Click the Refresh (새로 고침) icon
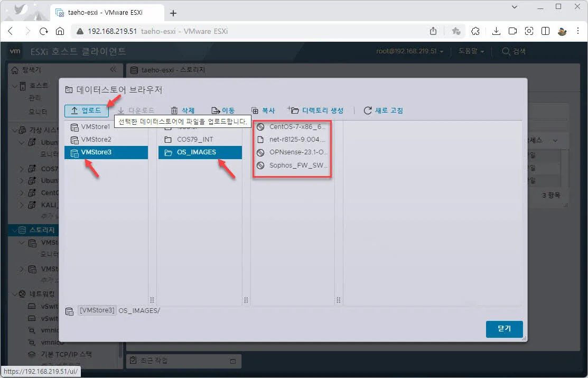588x378 pixels. [x=368, y=110]
